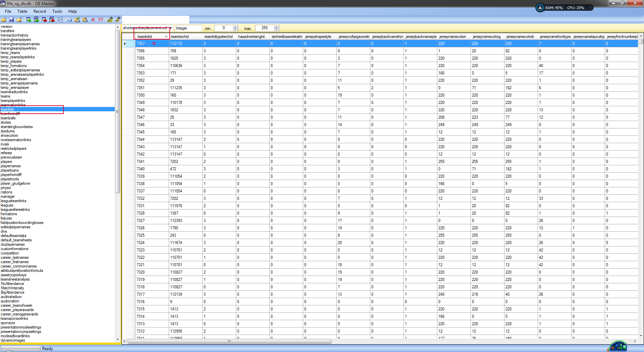Click the Integer data type field
644x352 pixels.
click(188, 28)
